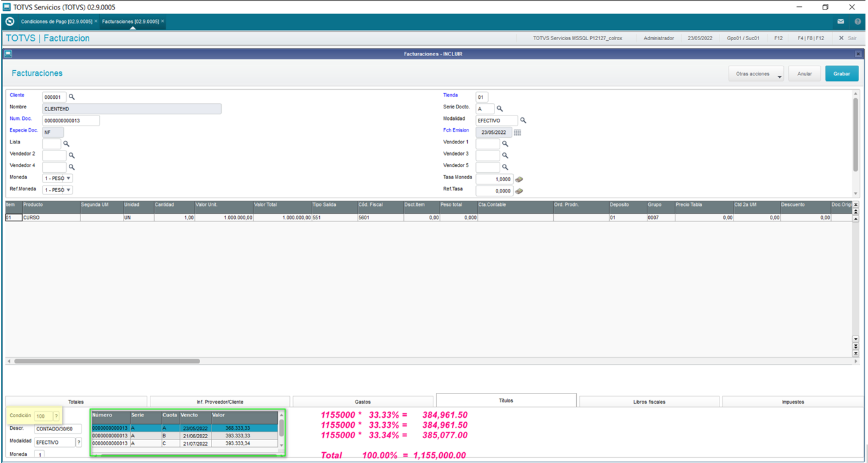This screenshot has height=463, width=868.
Task: Open the Inf. Proveedor/Cliente tab
Action: point(220,402)
